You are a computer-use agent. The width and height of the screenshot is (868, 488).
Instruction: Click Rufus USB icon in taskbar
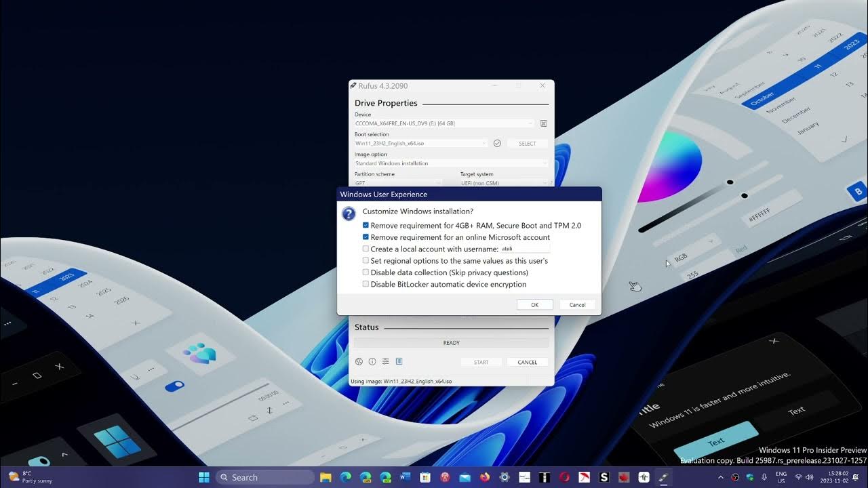click(x=663, y=477)
